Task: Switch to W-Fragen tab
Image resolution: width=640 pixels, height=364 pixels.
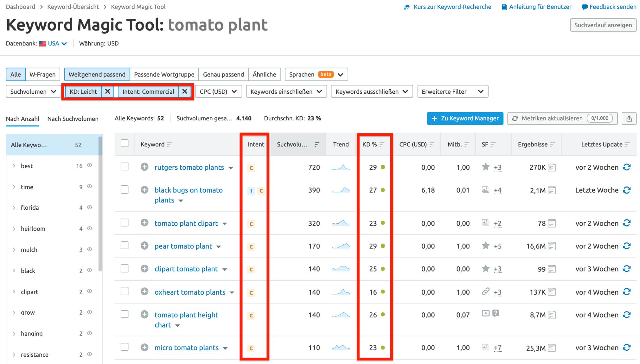Action: (42, 74)
